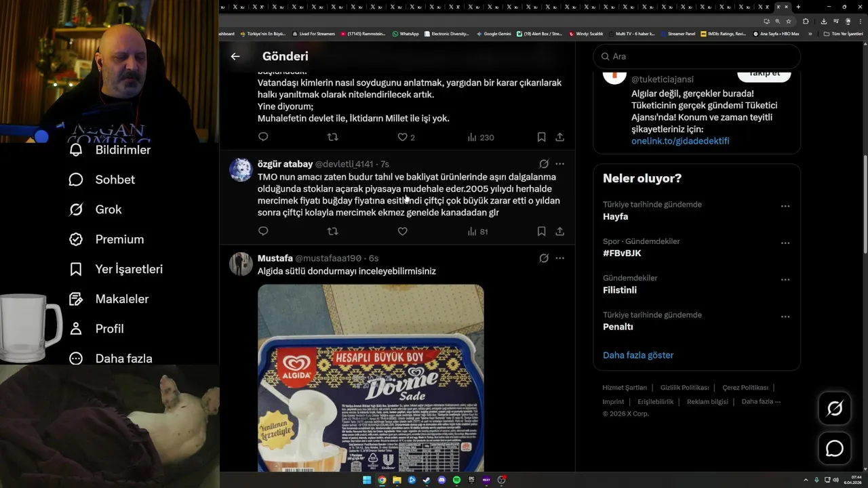Open Hizmet Şartları footer link
Screen dimensions: 868x488
click(625, 388)
